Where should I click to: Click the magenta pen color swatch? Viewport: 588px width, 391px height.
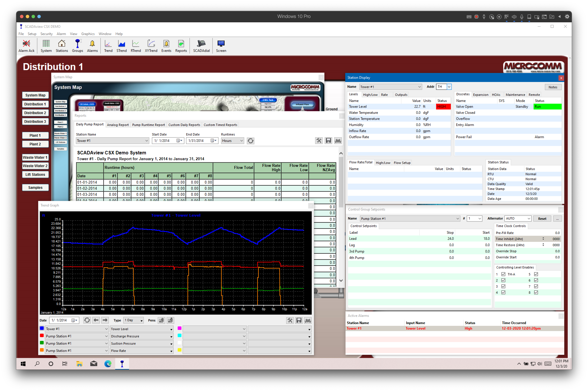(x=179, y=328)
